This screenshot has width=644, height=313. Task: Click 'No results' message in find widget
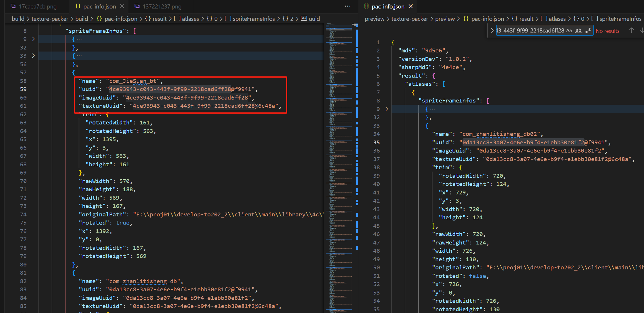607,31
